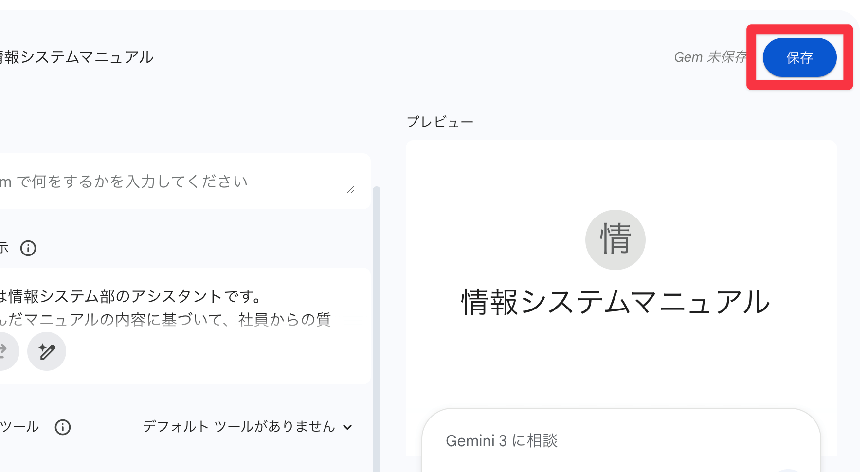Click the Gem name field 情報システムマニュアル

pyautogui.click(x=78, y=57)
